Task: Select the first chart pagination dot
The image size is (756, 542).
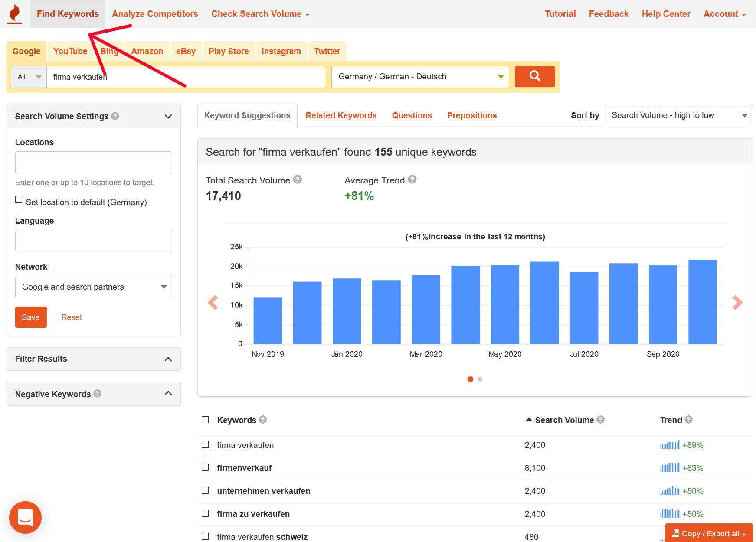Action: point(470,379)
